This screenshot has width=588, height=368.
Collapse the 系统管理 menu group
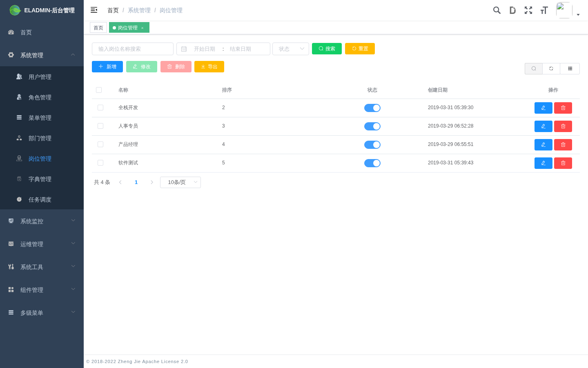tap(42, 55)
